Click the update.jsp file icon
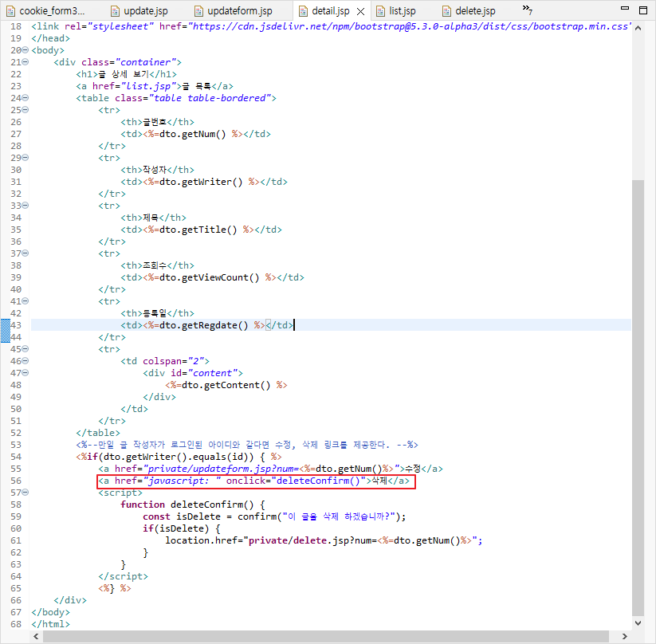Viewport: 656px width, 644px height. pyautogui.click(x=116, y=11)
